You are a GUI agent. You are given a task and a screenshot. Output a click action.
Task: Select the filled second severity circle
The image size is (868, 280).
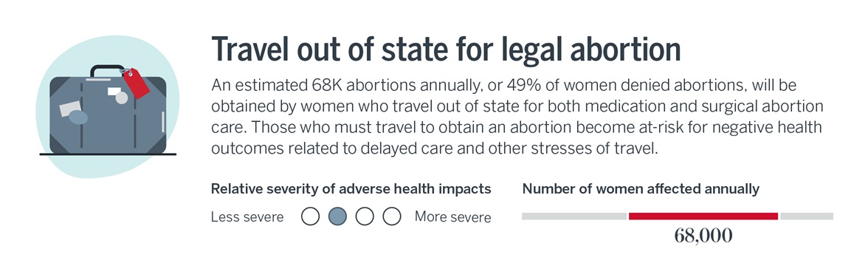tap(338, 216)
